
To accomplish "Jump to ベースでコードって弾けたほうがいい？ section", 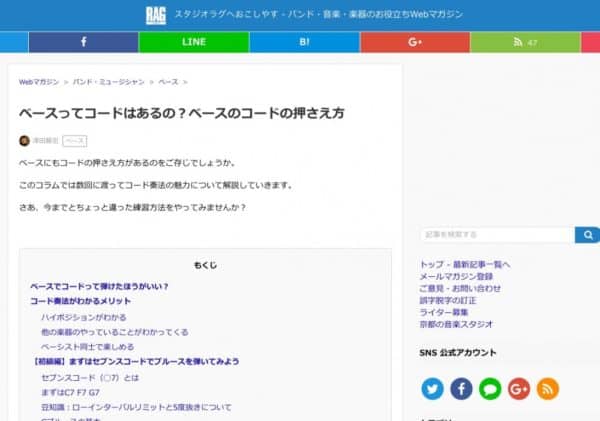I will pos(99,286).
